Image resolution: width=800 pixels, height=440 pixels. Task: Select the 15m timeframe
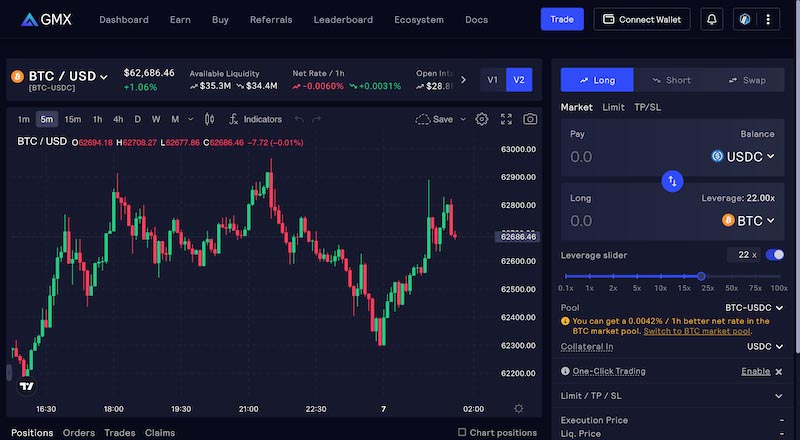[x=72, y=119]
